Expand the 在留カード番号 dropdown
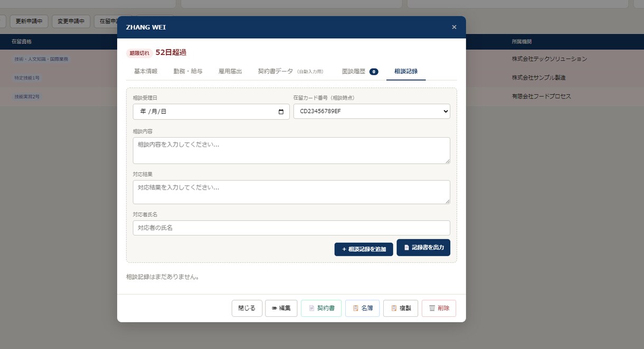 pos(372,111)
